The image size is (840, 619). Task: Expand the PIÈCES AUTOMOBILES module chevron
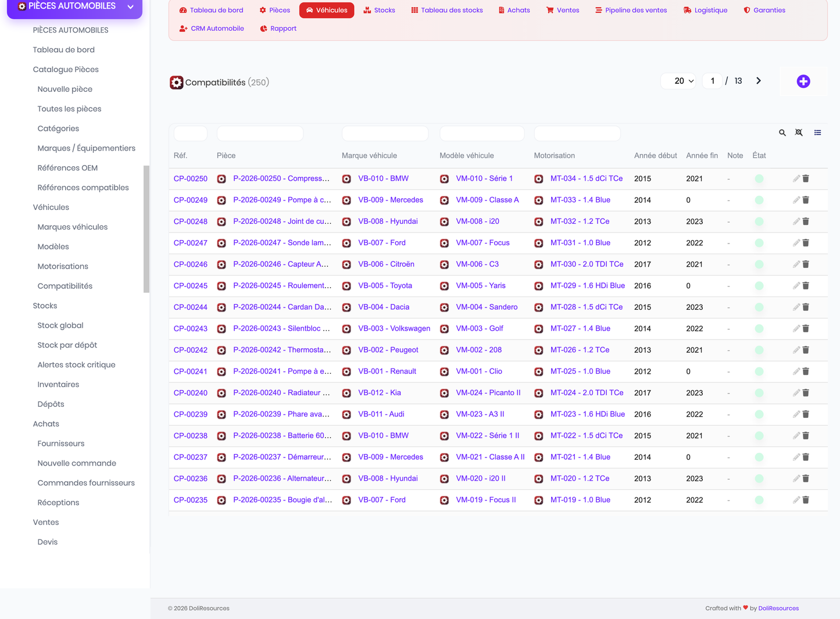coord(131,7)
